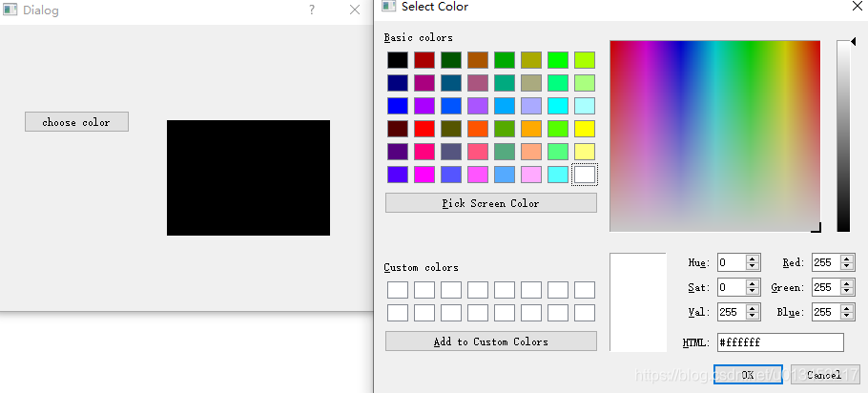This screenshot has height=393, width=868.
Task: Click the Pick Screen Color button
Action: [491, 203]
